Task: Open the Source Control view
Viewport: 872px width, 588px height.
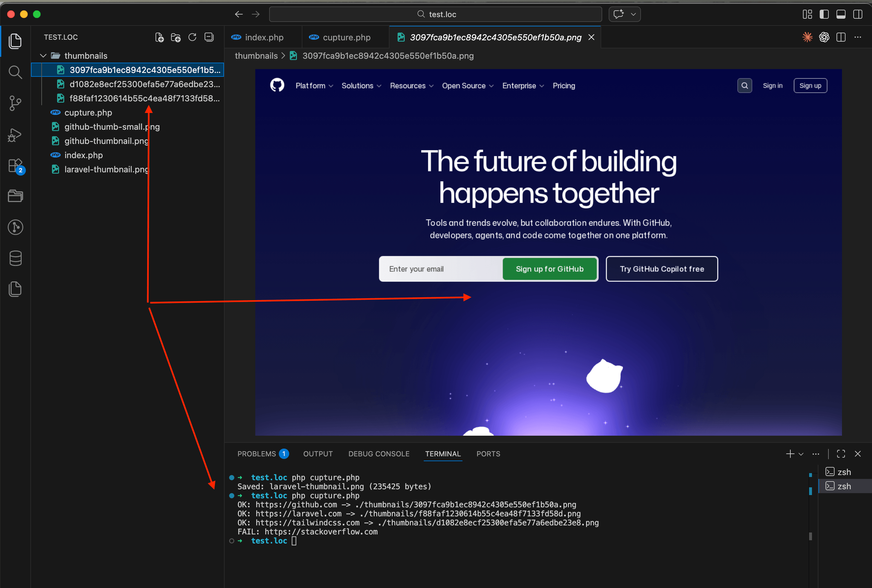Action: (15, 103)
